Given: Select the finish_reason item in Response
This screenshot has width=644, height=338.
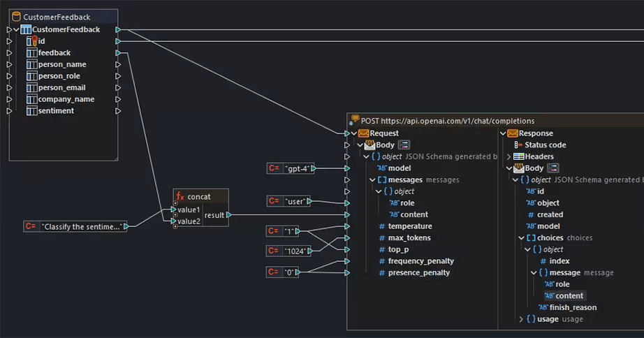Looking at the screenshot, I should (x=572, y=307).
